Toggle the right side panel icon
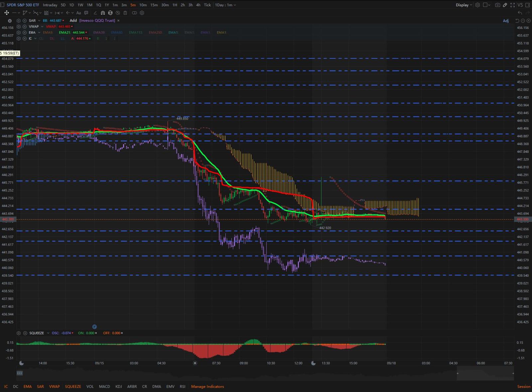532x392 pixels. (x=528, y=5)
